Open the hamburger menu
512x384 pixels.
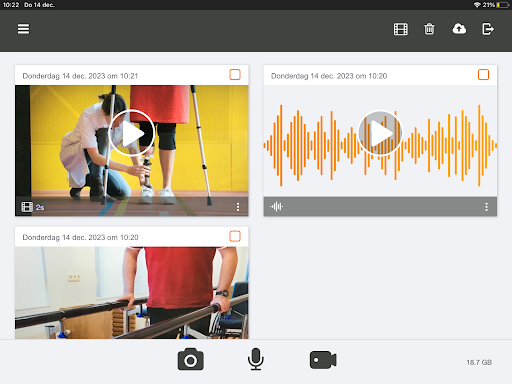pos(23,29)
